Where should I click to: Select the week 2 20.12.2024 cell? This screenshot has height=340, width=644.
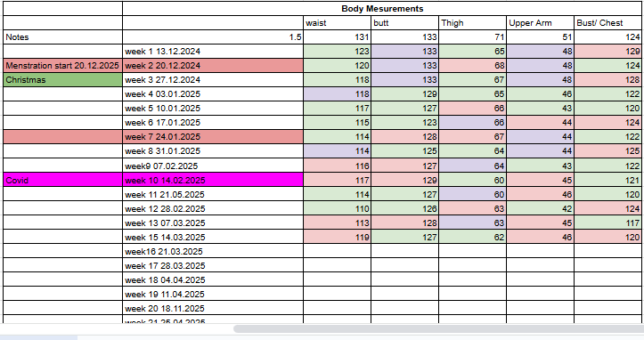[213, 66]
